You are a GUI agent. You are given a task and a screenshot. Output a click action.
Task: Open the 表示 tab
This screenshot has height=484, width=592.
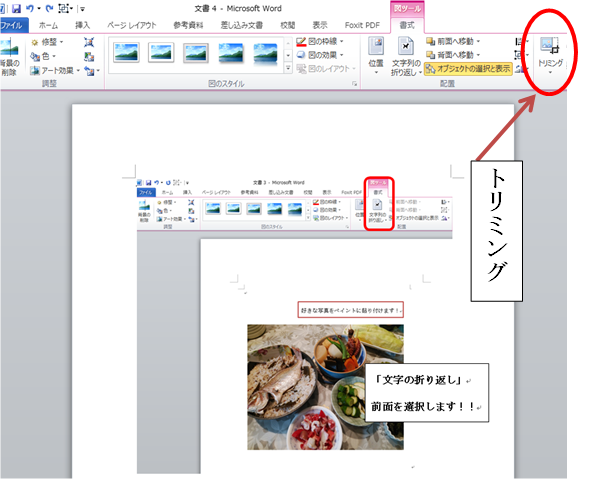pyautogui.click(x=320, y=25)
